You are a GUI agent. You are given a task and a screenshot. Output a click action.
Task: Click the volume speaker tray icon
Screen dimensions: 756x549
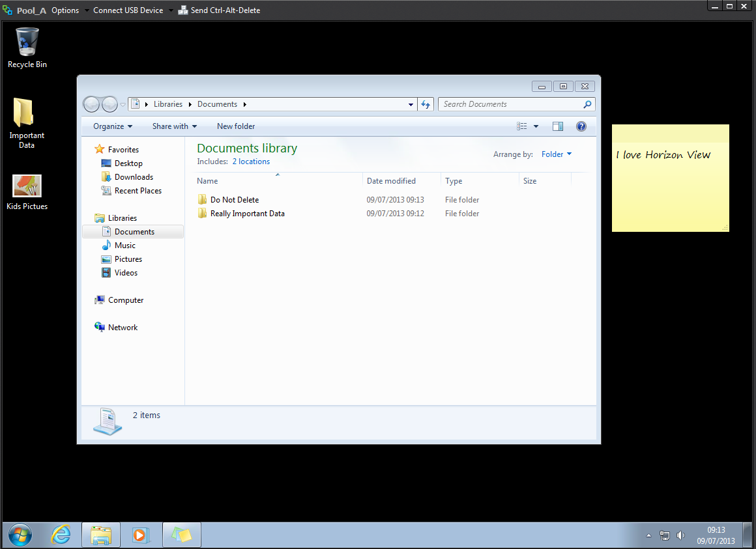pyautogui.click(x=681, y=535)
